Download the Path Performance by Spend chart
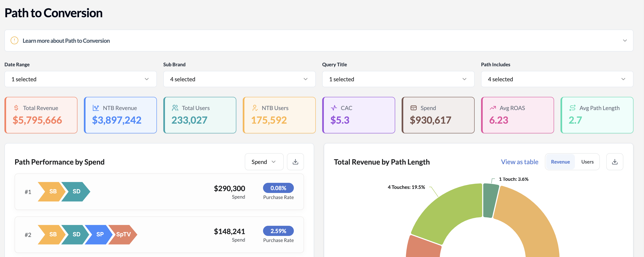The image size is (644, 257). tap(295, 162)
